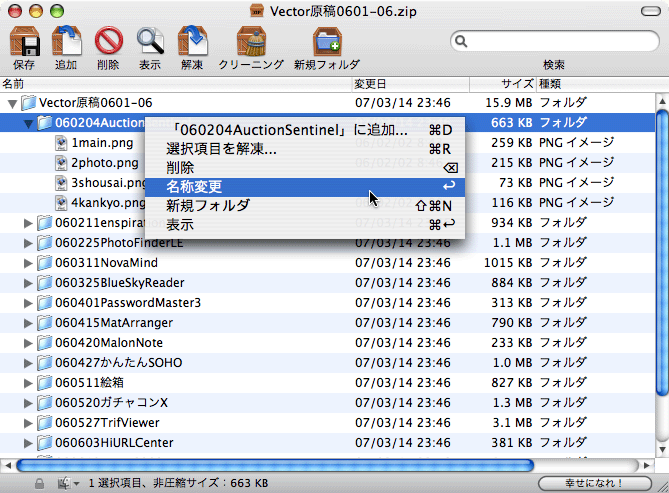Expand the 060225PhotoFinderLE folder
669x493 pixels.
coord(28,243)
